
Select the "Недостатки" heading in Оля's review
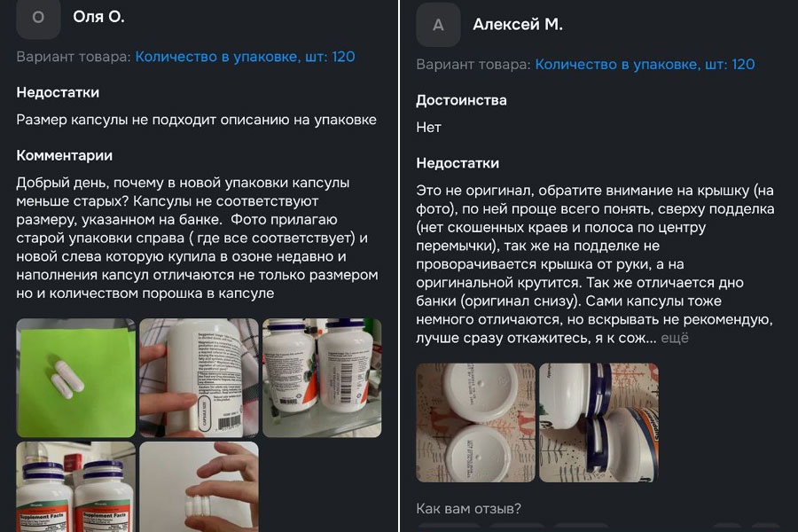[x=58, y=92]
